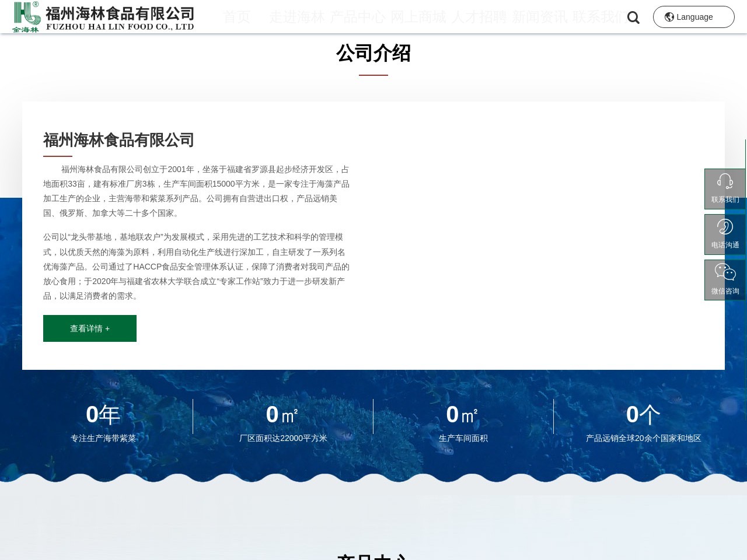Click the 产品远销全球20余个国家和地区 label
This screenshot has height=560, width=747.
pyautogui.click(x=644, y=438)
